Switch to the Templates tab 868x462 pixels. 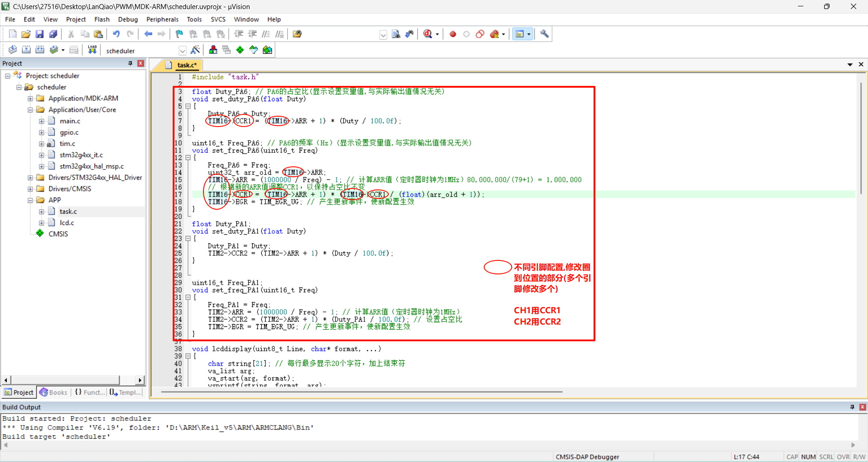point(125,392)
